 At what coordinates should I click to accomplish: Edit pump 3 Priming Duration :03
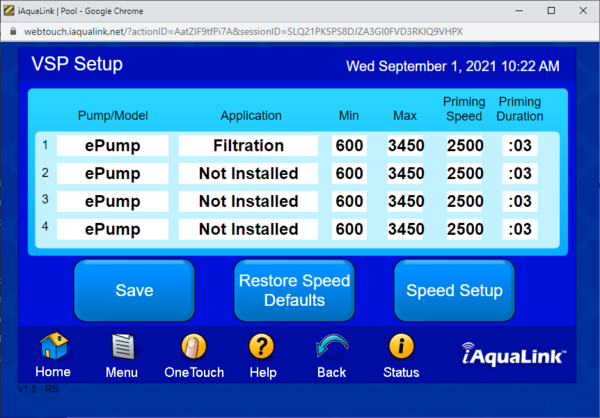pyautogui.click(x=520, y=201)
